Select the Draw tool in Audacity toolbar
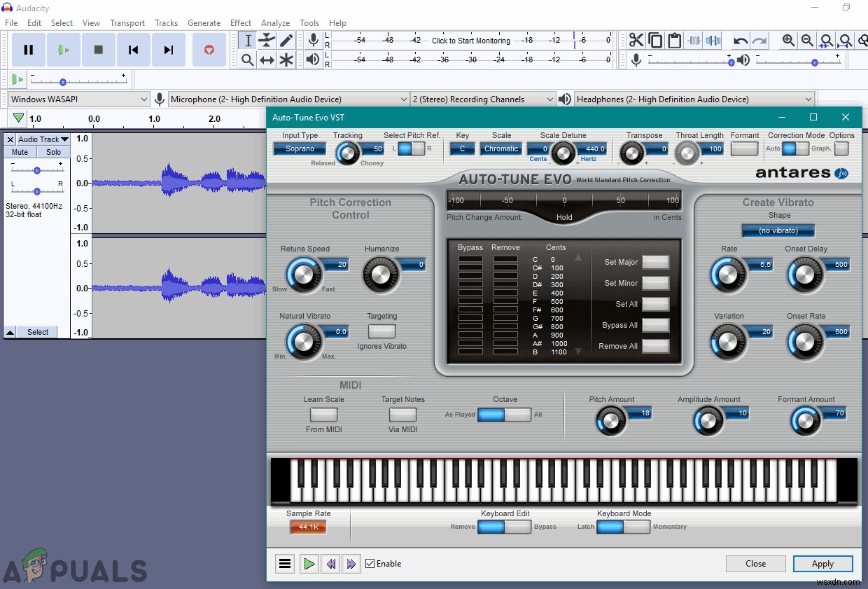The width and height of the screenshot is (868, 589). [286, 40]
